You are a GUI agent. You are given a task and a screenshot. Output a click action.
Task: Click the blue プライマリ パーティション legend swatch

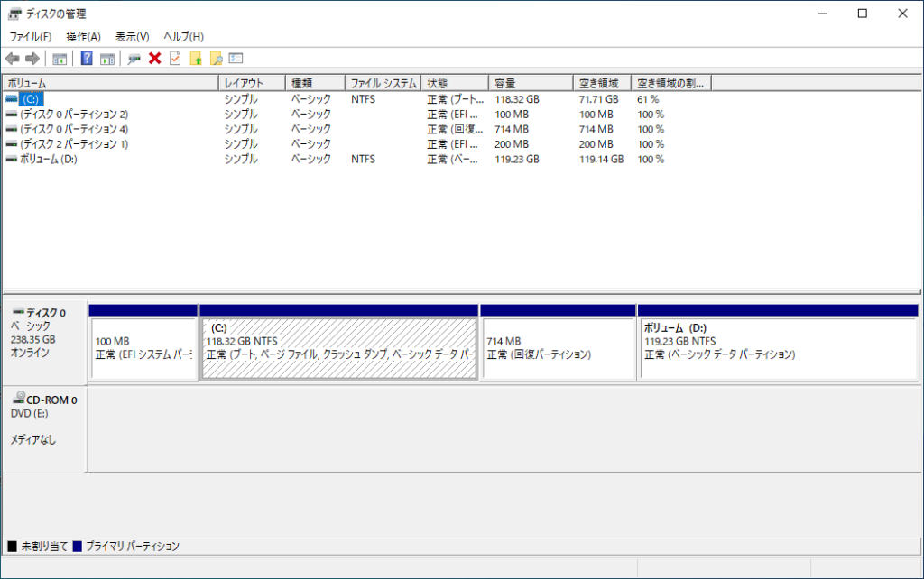tap(78, 547)
